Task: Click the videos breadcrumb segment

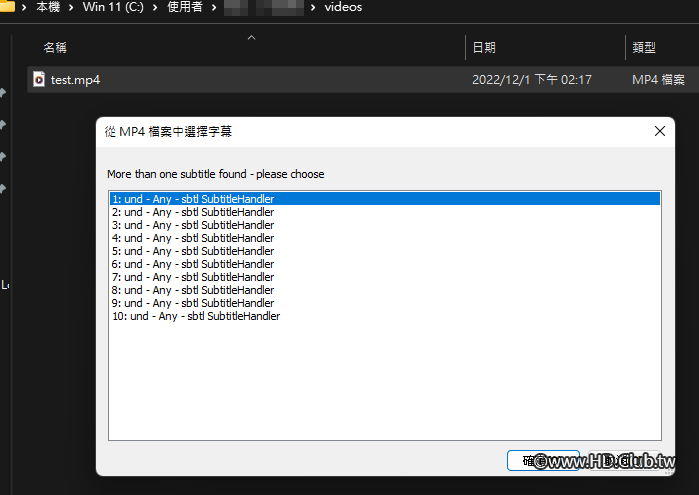Action: point(343,7)
